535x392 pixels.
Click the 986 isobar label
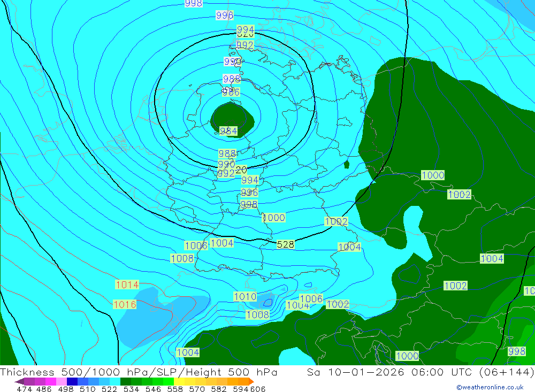(x=231, y=92)
